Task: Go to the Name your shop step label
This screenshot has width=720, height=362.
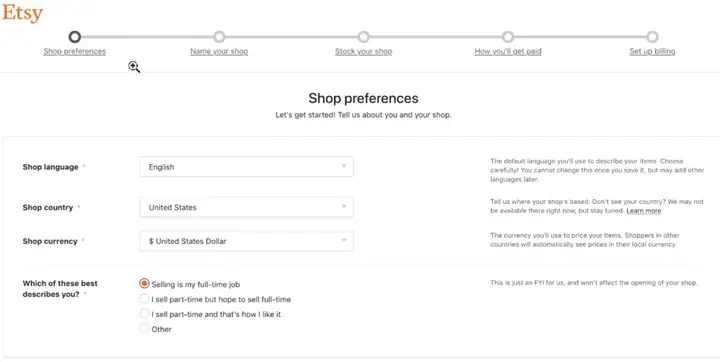Action: click(x=219, y=51)
